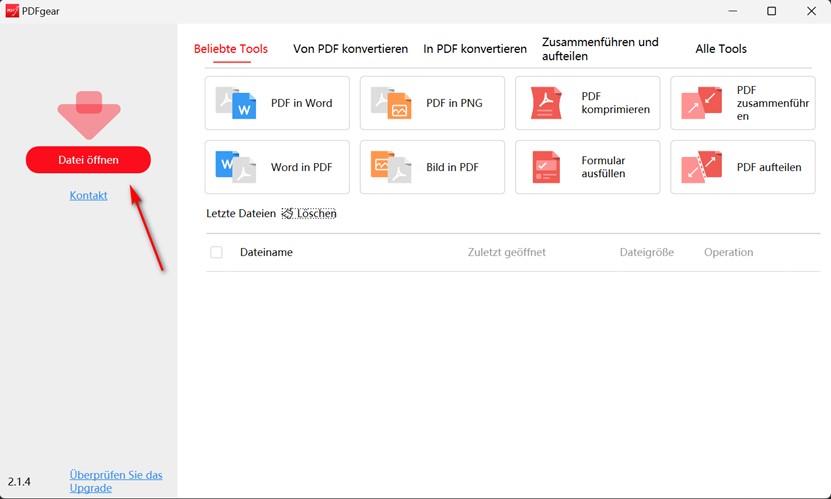The width and height of the screenshot is (831, 499).
Task: Click the broom icon beside Löschen
Action: point(287,213)
